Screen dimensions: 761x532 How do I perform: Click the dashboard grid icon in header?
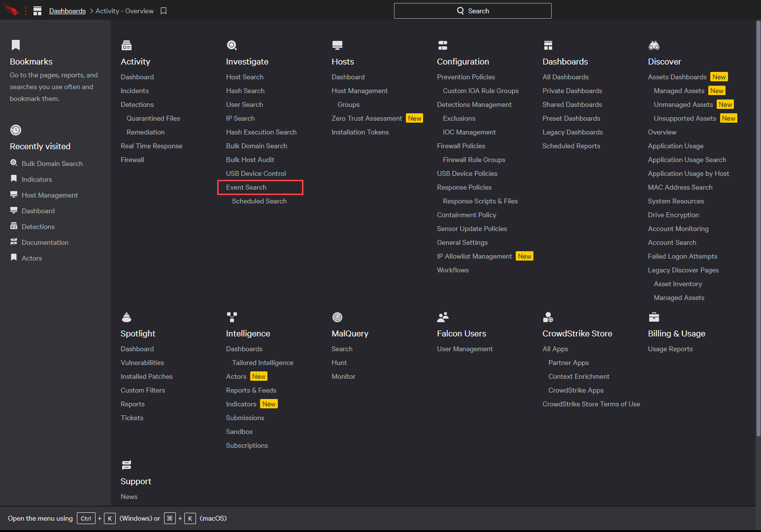coord(37,11)
